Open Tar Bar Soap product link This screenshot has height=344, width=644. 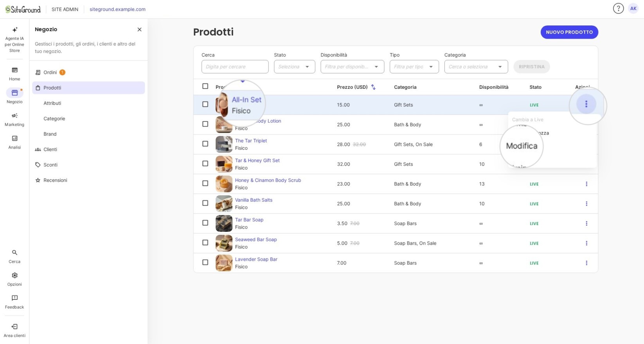[249, 220]
